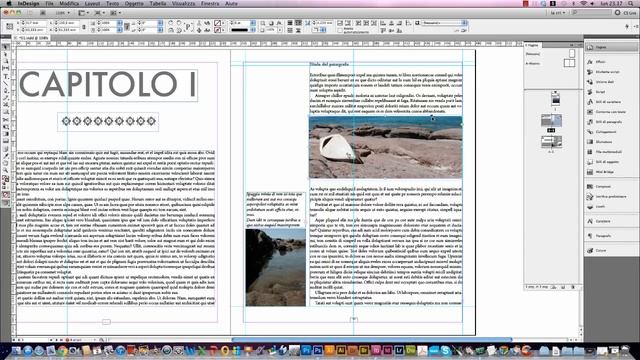Screen dimensions: 640x360
Task: Open the Finestra menu
Action: pos(210,3)
